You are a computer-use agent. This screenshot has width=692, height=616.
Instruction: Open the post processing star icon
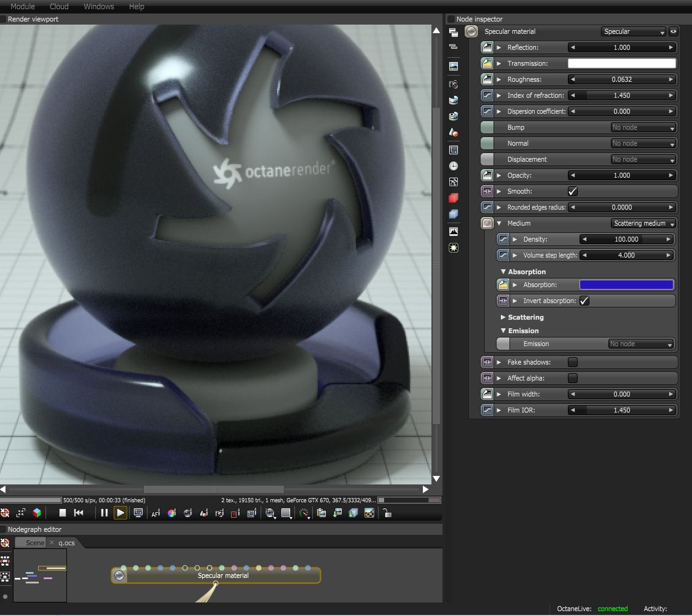click(x=454, y=248)
